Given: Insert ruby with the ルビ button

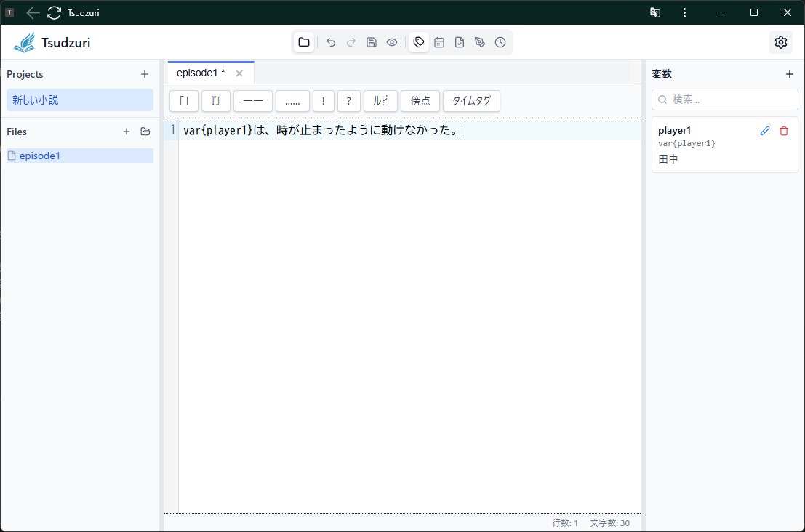Looking at the screenshot, I should click(x=380, y=101).
